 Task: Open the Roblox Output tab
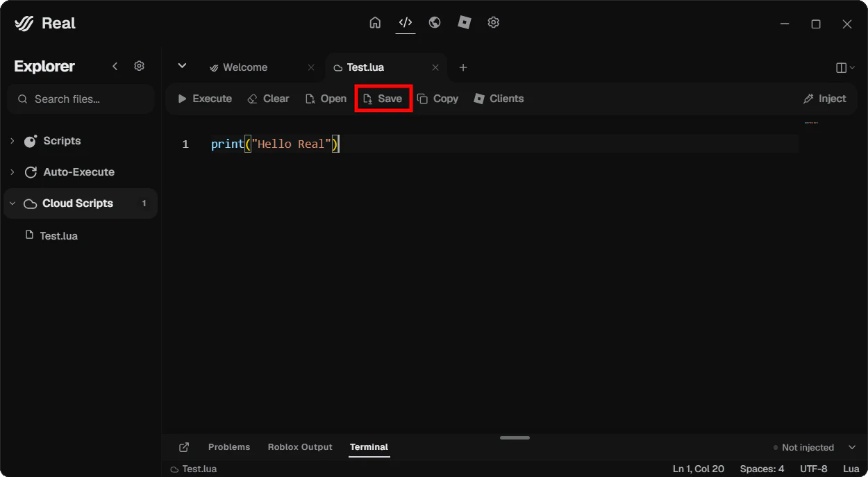point(300,447)
